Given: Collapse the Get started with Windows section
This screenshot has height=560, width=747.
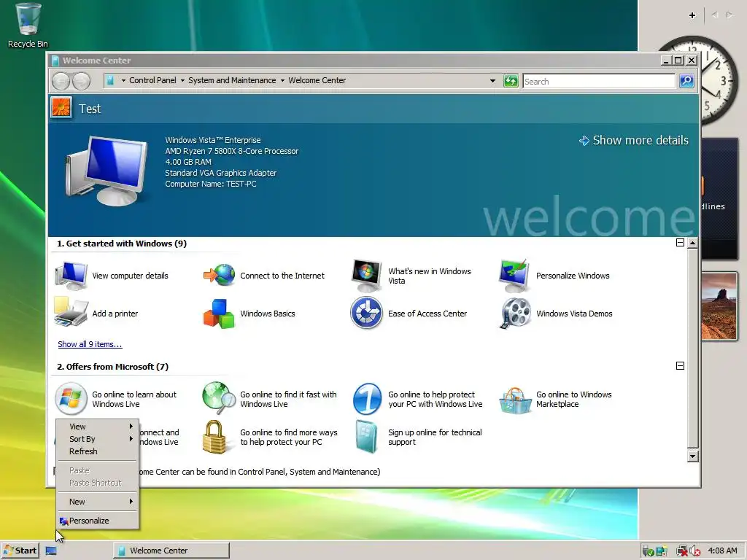Looking at the screenshot, I should click(681, 243).
